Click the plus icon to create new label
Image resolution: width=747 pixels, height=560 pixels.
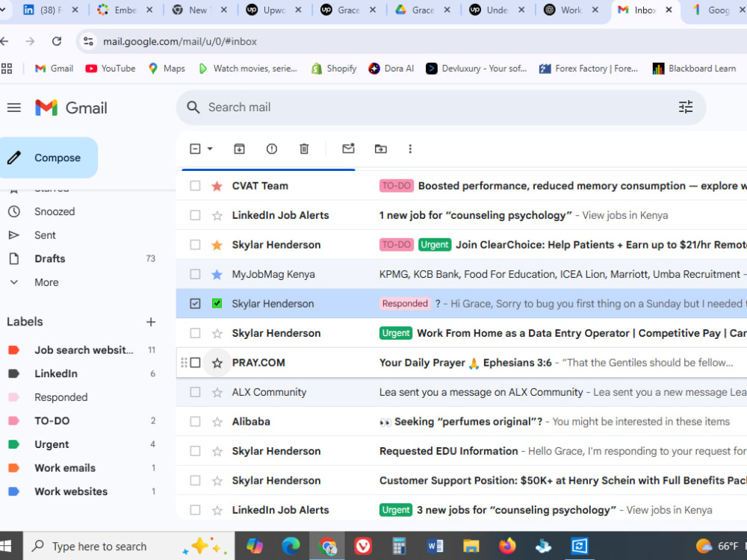point(151,322)
